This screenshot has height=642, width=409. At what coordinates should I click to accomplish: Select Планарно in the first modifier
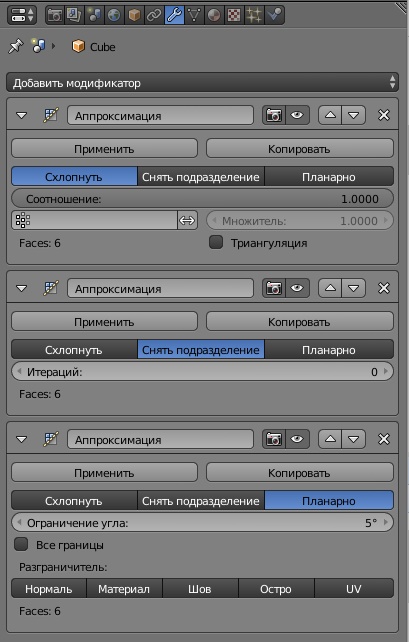point(329,176)
